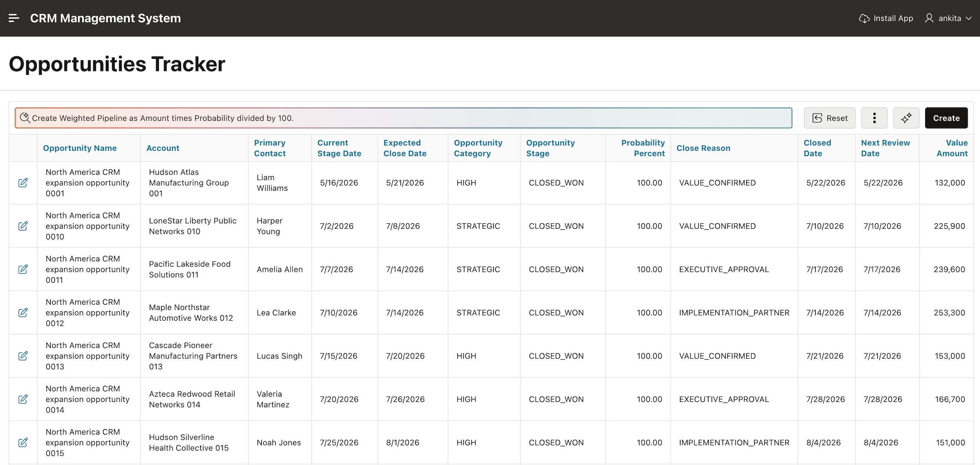This screenshot has height=465, width=980.
Task: Open the three-dot actions menu
Action: coord(874,118)
